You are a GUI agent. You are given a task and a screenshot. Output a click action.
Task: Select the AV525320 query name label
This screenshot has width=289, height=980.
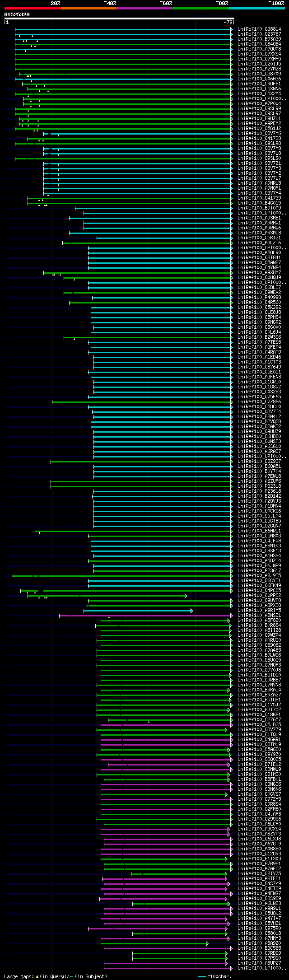[17, 14]
